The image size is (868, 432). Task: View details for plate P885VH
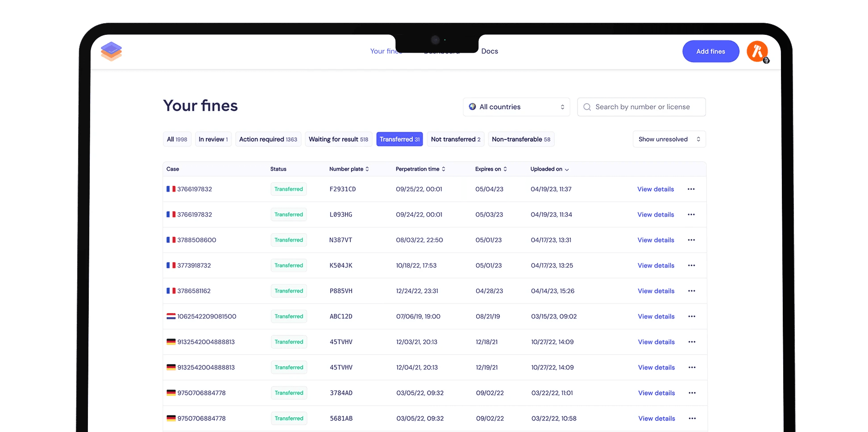pyautogui.click(x=656, y=291)
